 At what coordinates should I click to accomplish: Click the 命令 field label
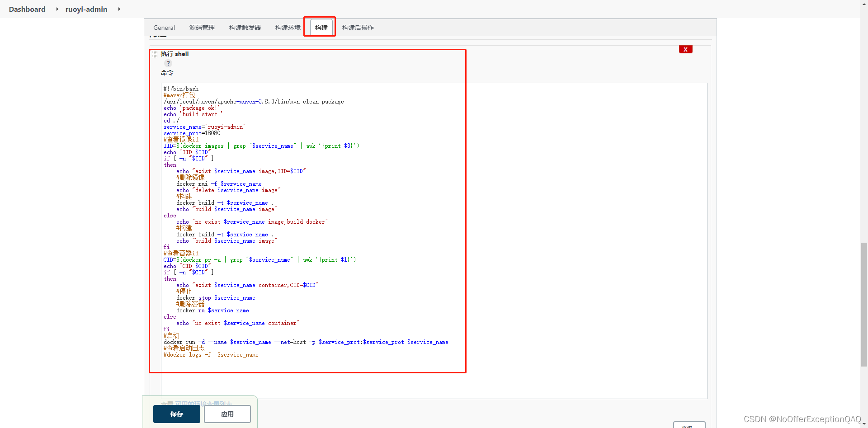(167, 73)
